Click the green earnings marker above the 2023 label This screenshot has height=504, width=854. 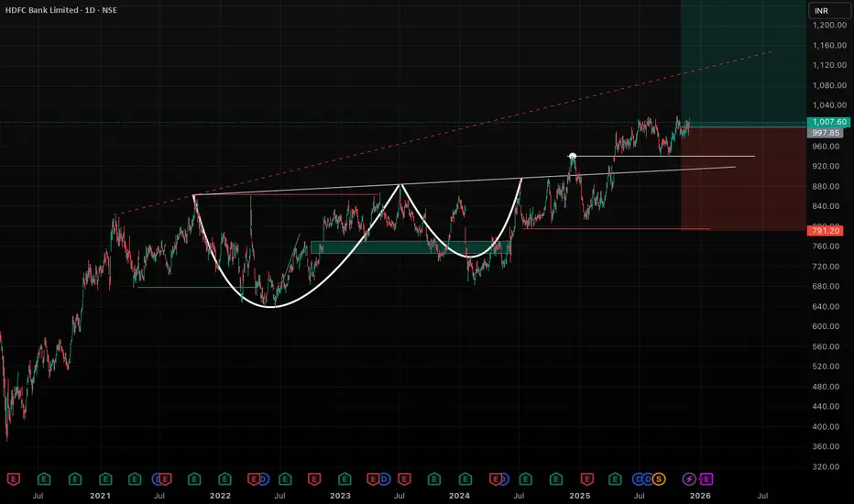(345, 479)
